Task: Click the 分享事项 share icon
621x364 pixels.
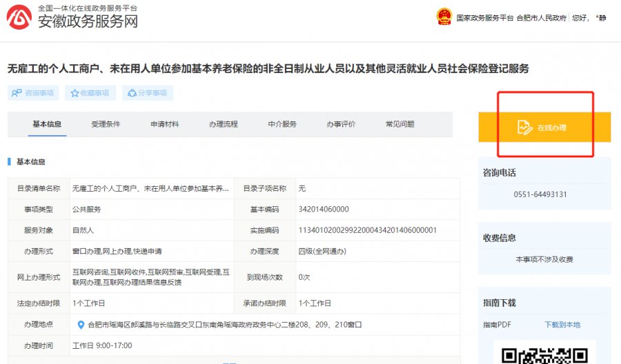Action: [132, 93]
